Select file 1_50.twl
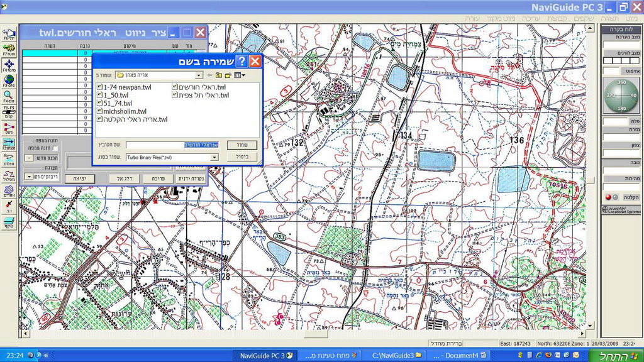 pos(113,96)
